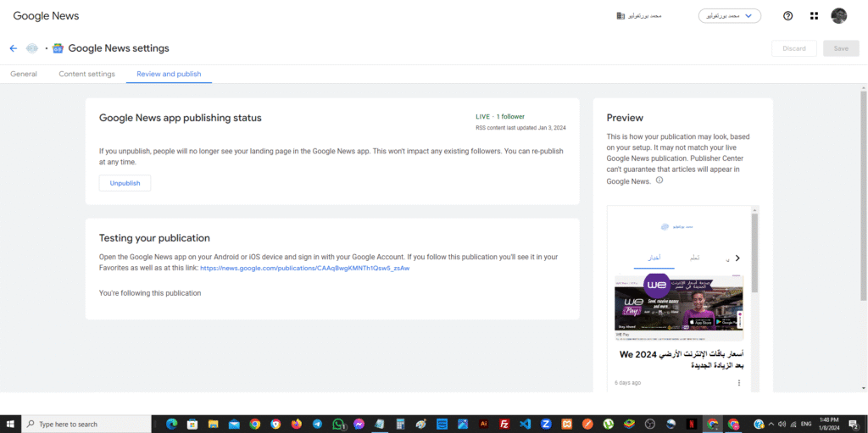
Task: Click the We Pay article thumbnail in preview
Action: 679,308
